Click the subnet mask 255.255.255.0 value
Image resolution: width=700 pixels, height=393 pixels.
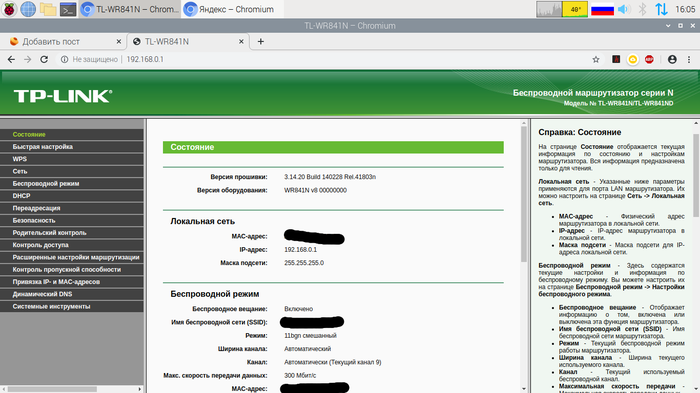pos(304,263)
